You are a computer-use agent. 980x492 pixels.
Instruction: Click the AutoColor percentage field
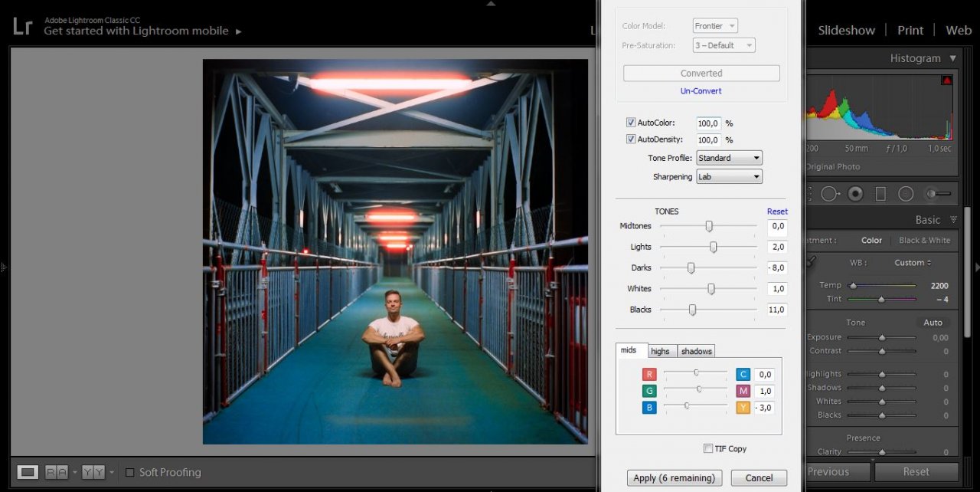pyautogui.click(x=709, y=123)
